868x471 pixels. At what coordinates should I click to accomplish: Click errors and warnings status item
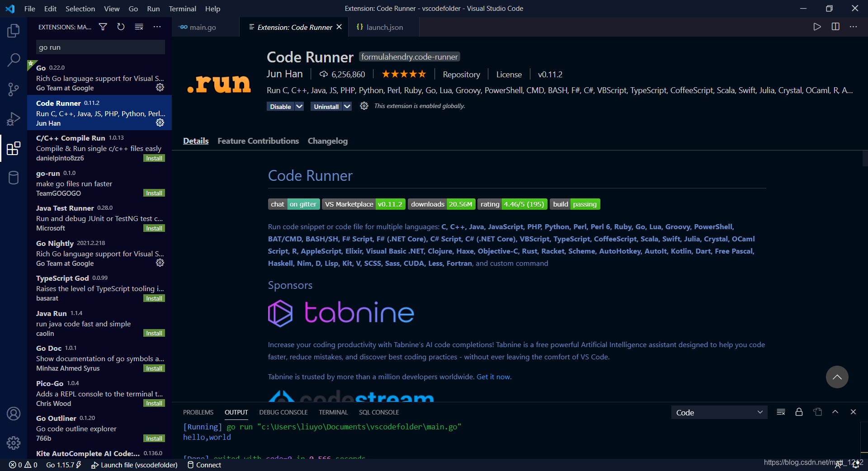(23, 465)
